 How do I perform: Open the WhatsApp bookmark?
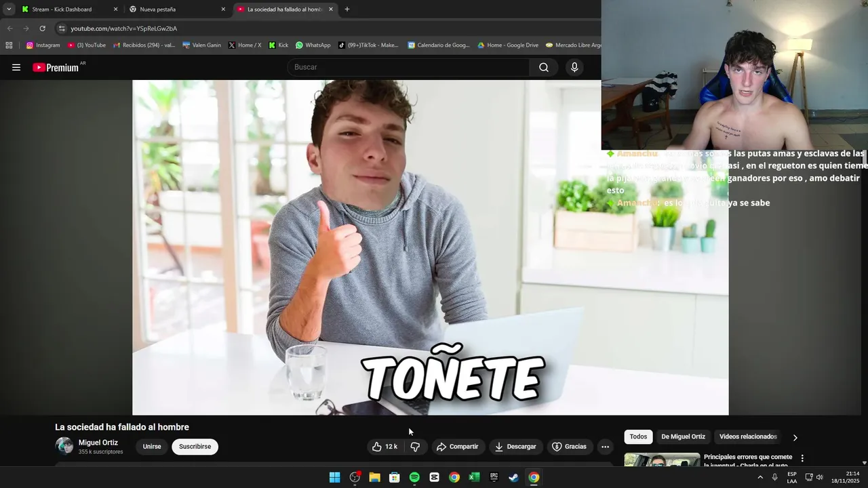coord(313,45)
